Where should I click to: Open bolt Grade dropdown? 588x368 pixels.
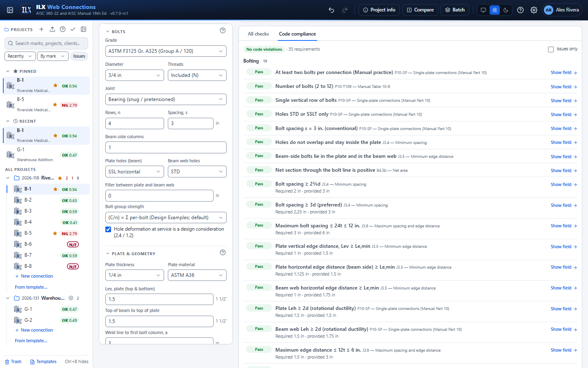click(166, 51)
